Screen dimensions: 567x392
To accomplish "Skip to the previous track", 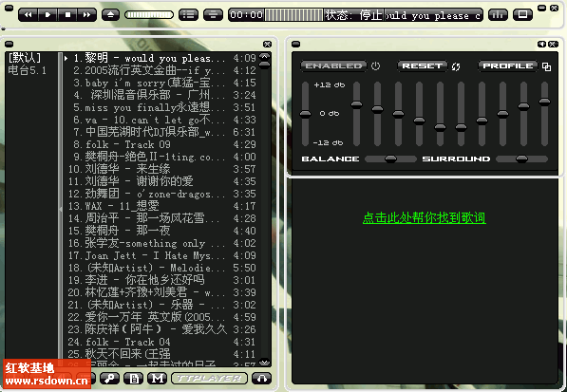I will [28, 15].
